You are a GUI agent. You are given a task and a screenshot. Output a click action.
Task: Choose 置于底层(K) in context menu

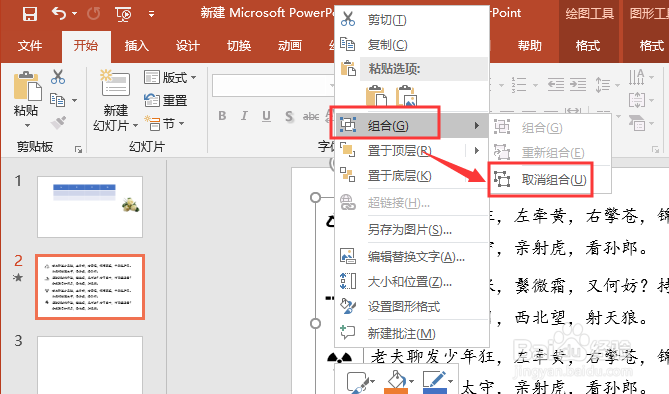[411, 175]
